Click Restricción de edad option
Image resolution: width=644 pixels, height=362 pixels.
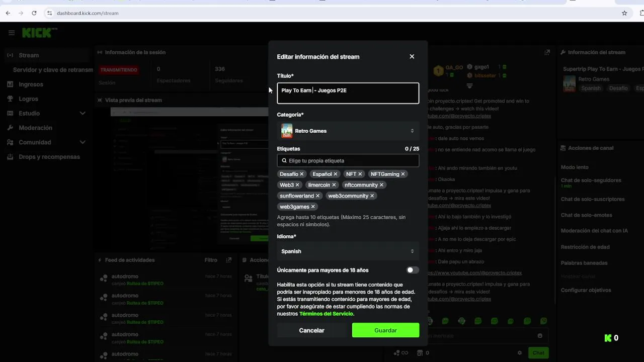pos(585,247)
